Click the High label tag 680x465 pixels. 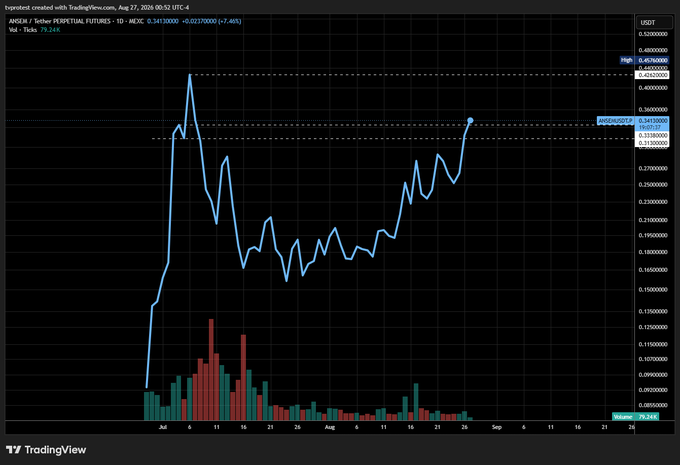pyautogui.click(x=626, y=60)
